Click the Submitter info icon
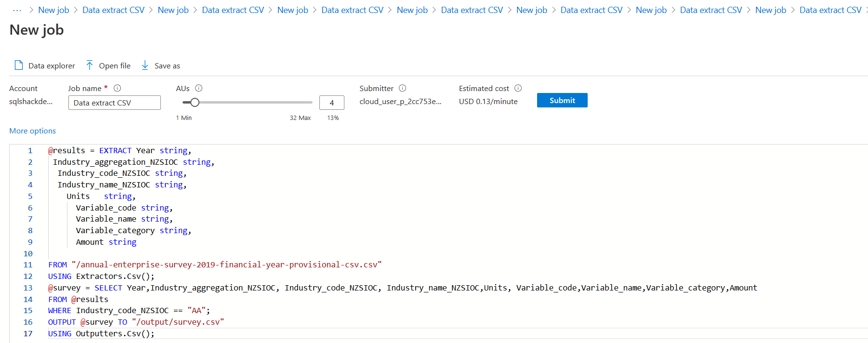This screenshot has height=343, width=868. pyautogui.click(x=403, y=88)
